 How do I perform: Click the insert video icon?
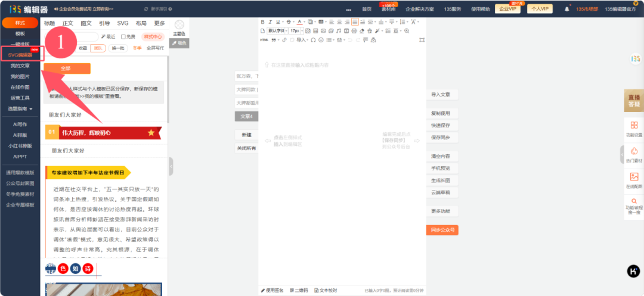[x=346, y=31]
